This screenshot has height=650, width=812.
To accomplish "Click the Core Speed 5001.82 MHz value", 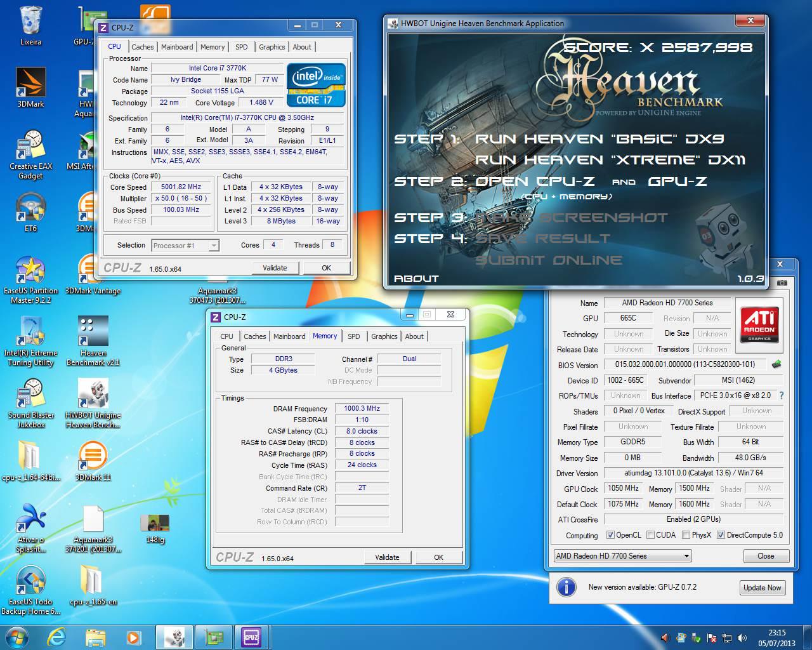I will (x=181, y=187).
